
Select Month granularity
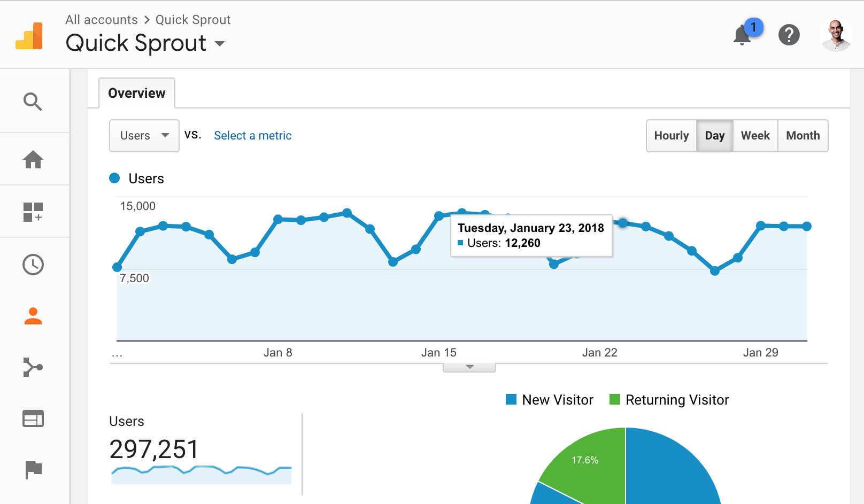click(x=803, y=136)
